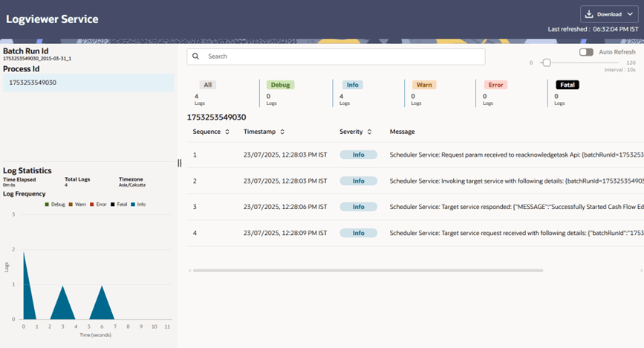Screen dimensions: 644x348
Task: Select the Debug severity filter
Action: [280, 85]
